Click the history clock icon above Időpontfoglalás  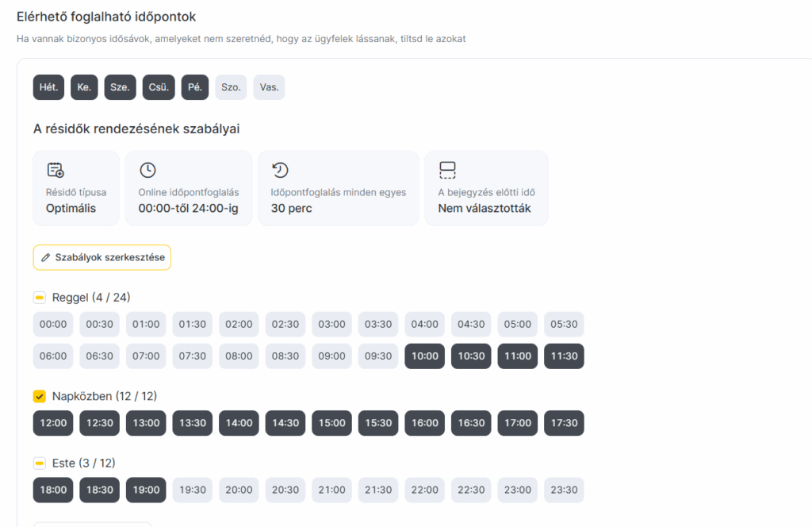(x=280, y=170)
